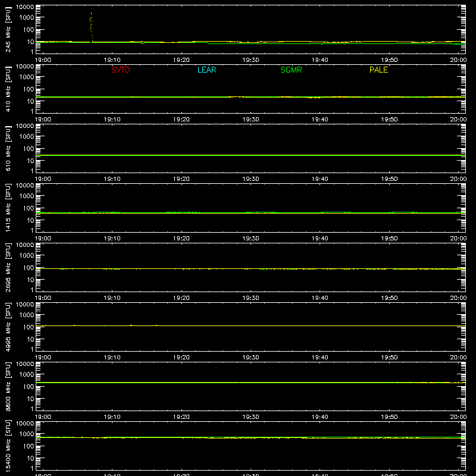Viewport: 476px width, 476px height.
Task: Click 19:20 tick label below 2695 MHz panel
Action: [181, 298]
